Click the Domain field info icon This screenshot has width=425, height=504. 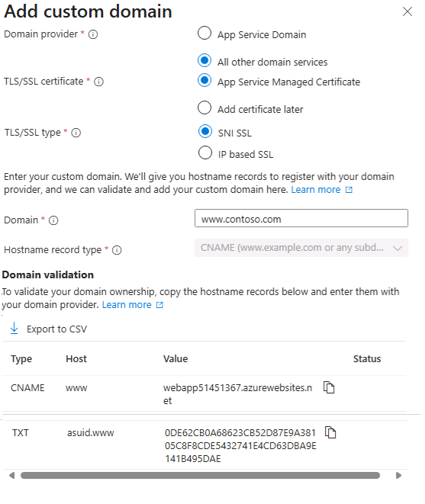click(53, 220)
